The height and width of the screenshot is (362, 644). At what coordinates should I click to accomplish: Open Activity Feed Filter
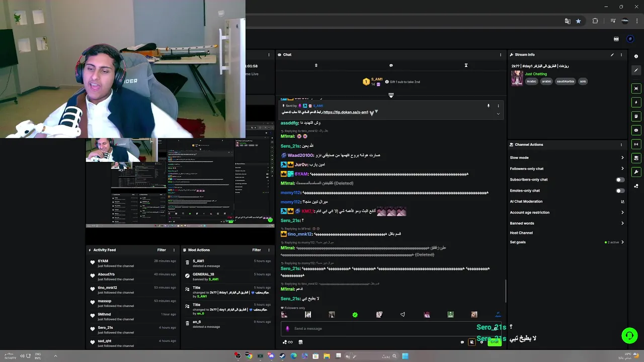click(162, 250)
